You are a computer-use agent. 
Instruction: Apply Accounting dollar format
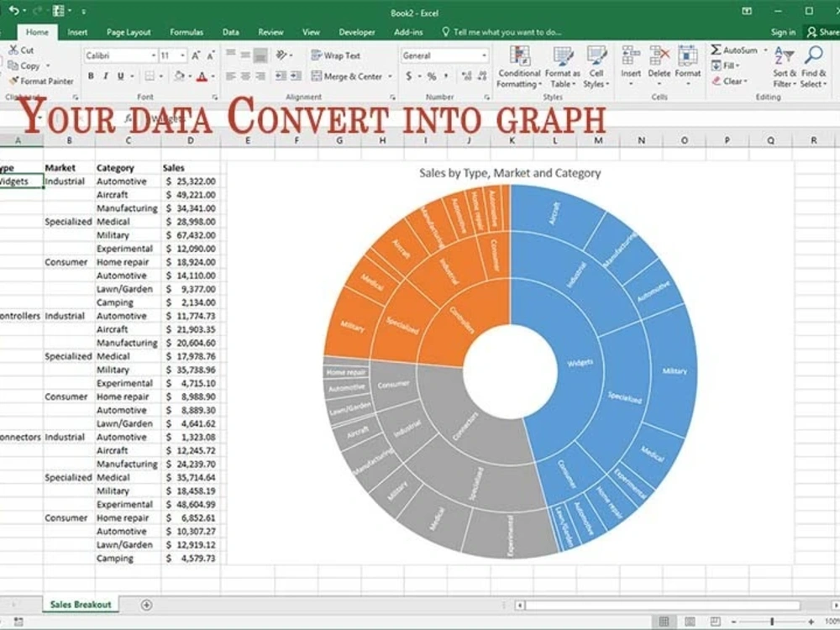click(409, 76)
